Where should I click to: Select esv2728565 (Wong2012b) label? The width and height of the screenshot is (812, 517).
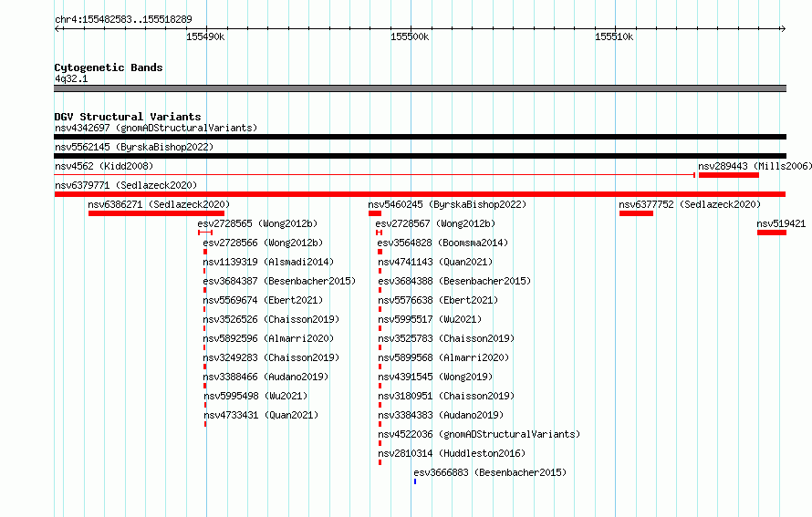[257, 223]
